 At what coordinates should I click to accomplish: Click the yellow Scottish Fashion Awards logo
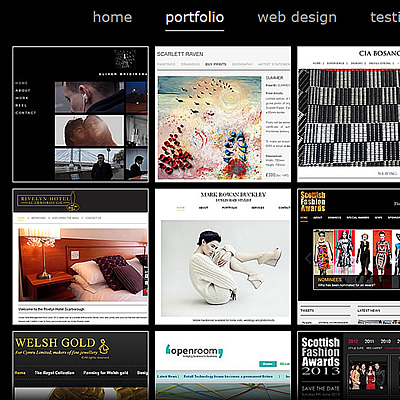coord(313,201)
